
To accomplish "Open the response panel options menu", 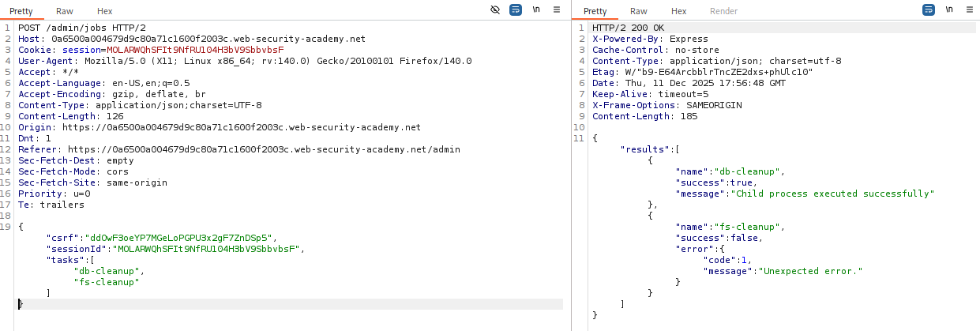I will (x=970, y=10).
